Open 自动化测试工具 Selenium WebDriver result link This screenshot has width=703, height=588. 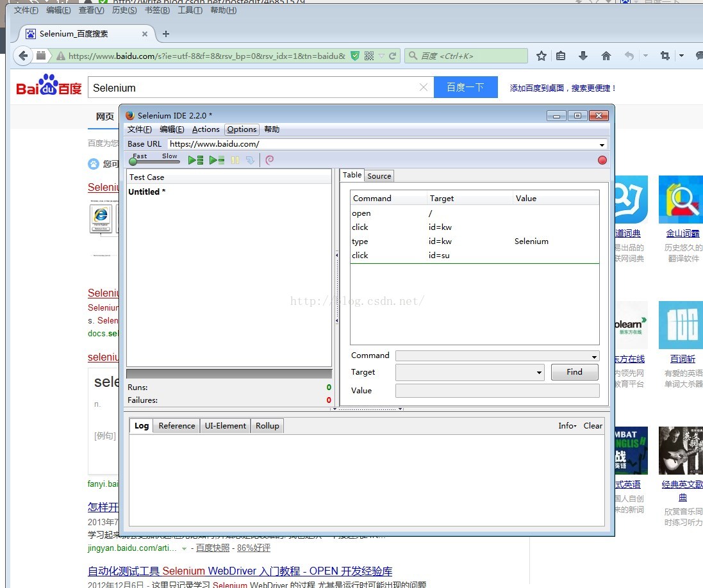coord(240,571)
